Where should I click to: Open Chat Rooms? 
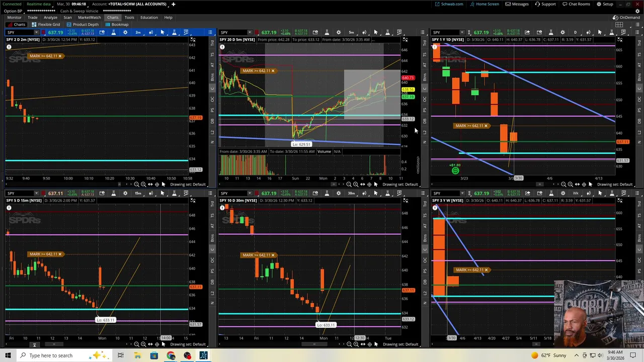click(x=576, y=4)
